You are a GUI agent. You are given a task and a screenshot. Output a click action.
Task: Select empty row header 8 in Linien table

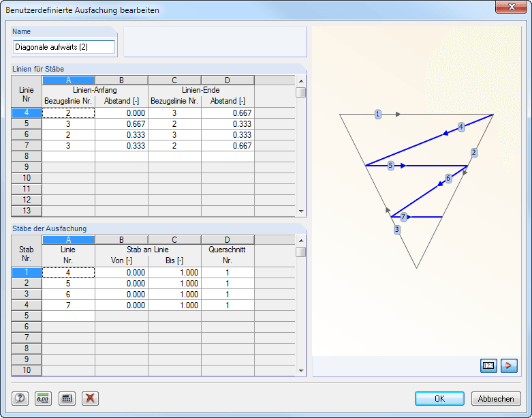tap(27, 156)
